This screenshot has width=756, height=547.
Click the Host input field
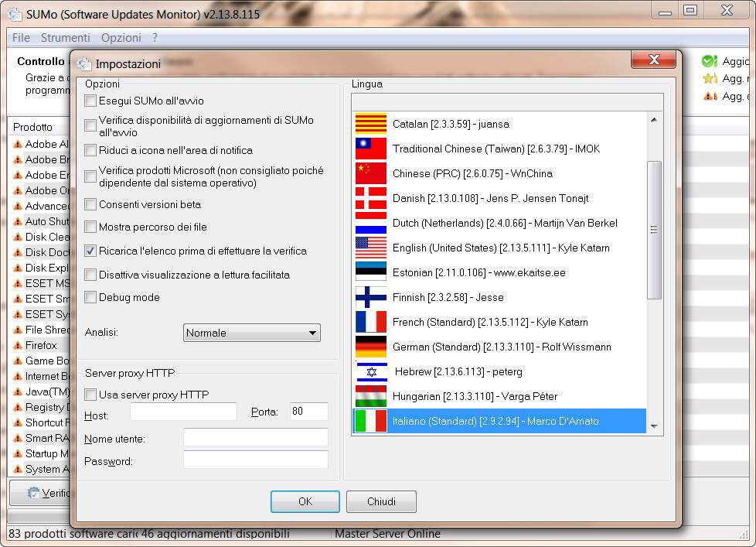184,412
